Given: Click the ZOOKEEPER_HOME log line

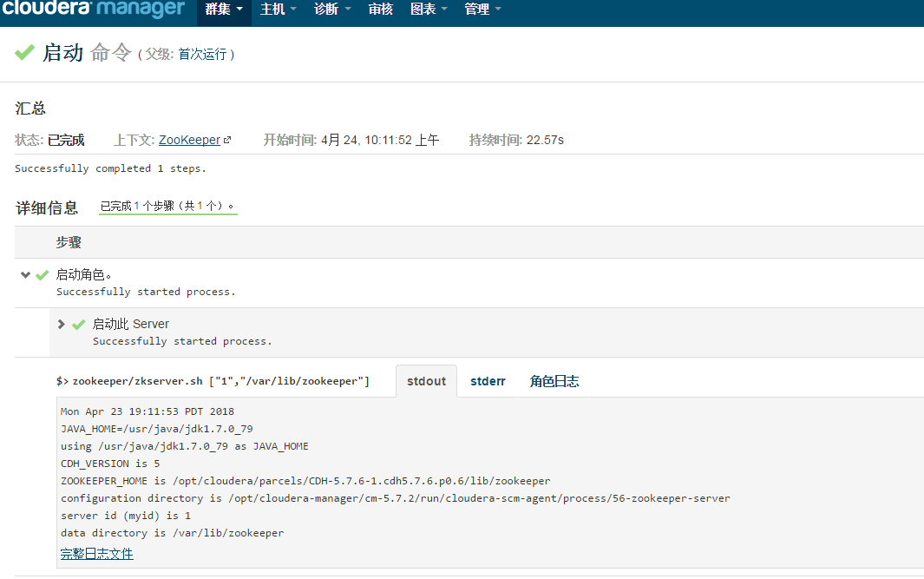Looking at the screenshot, I should point(305,481).
